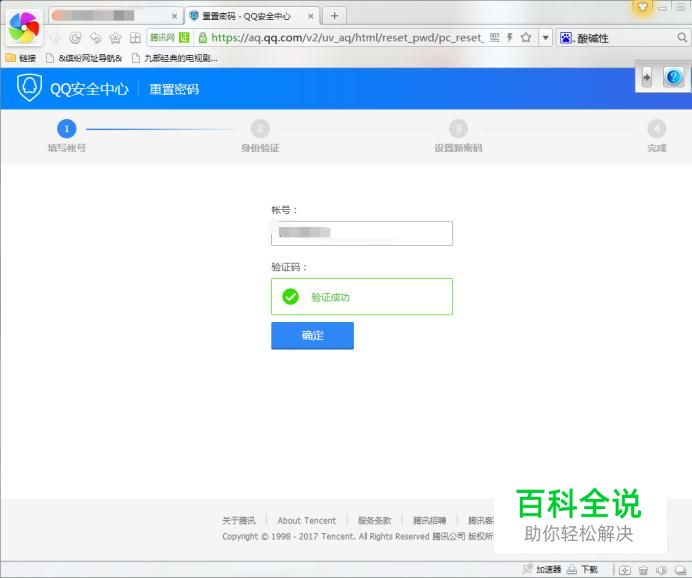Image resolution: width=692 pixels, height=578 pixels.
Task: Click the 腾讯网 site certificate badge
Action: pyautogui.click(x=169, y=38)
